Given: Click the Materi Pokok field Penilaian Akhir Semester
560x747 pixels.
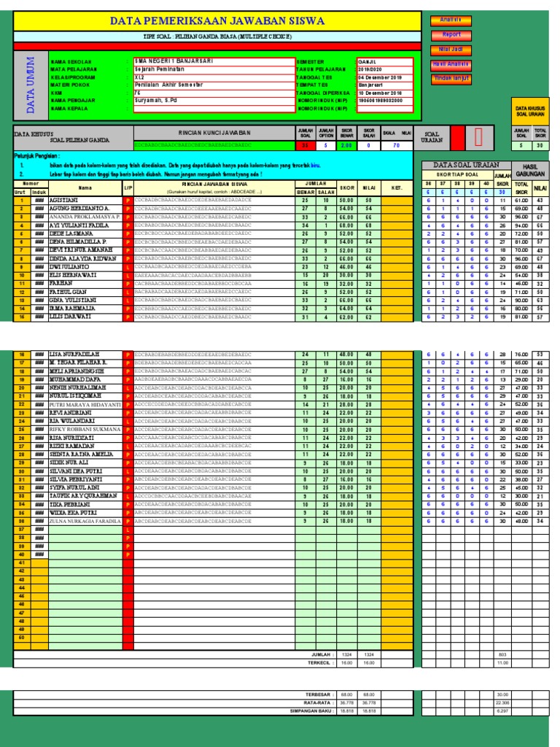Looking at the screenshot, I should [214, 85].
